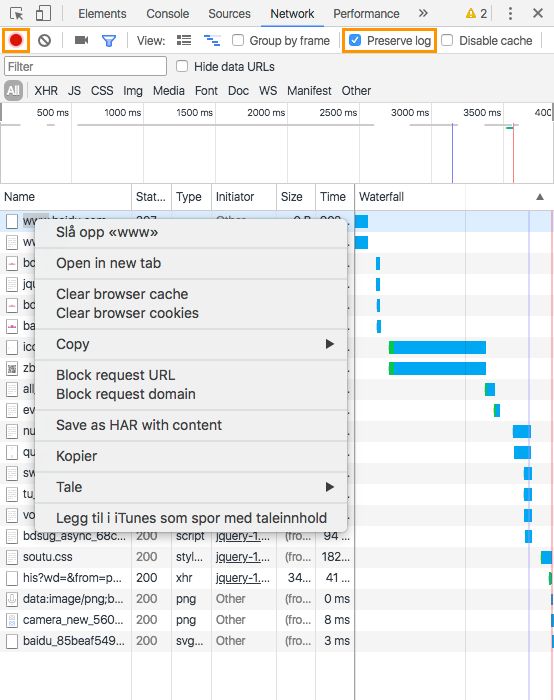Filter requests by Manifest
This screenshot has height=700, width=554.
[x=309, y=91]
